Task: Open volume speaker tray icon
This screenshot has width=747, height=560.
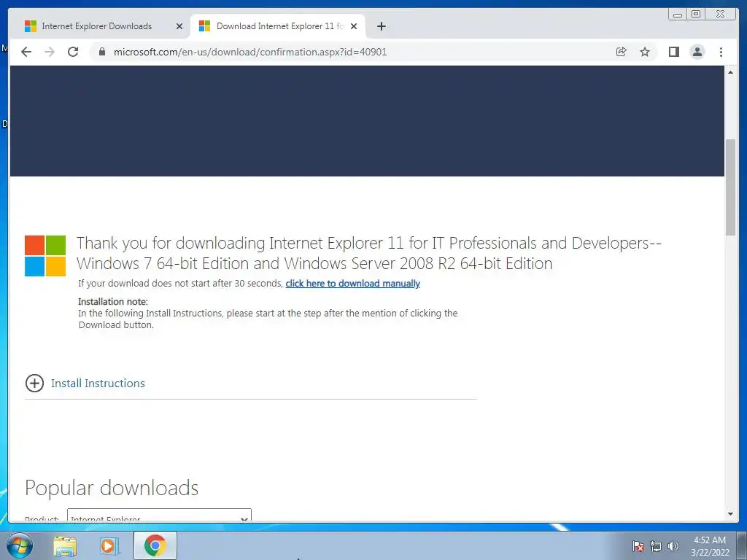Action: coord(673,546)
